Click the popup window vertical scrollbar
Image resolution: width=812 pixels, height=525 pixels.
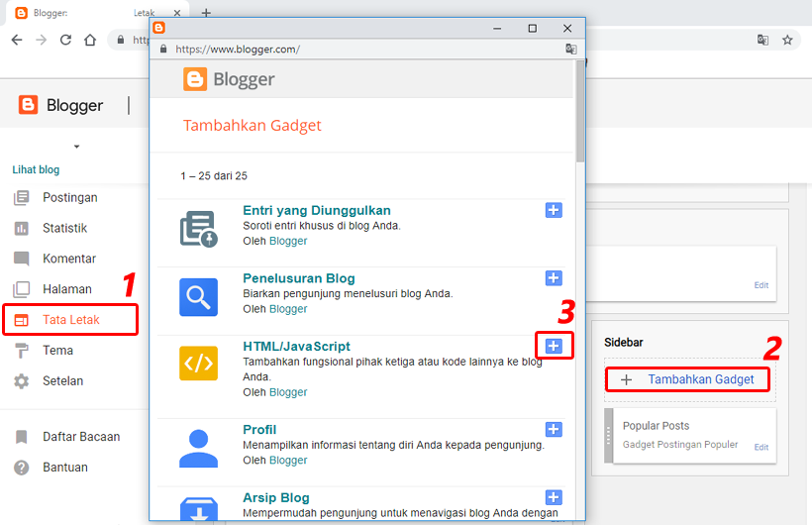580,110
